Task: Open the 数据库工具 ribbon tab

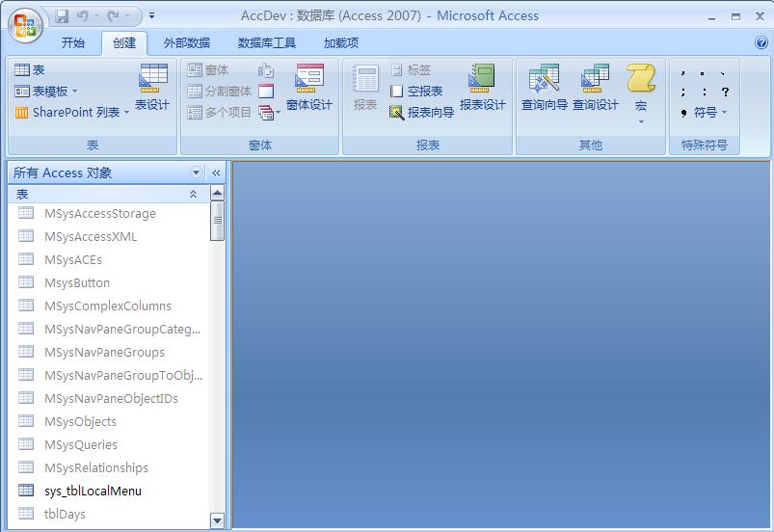Action: tap(267, 43)
